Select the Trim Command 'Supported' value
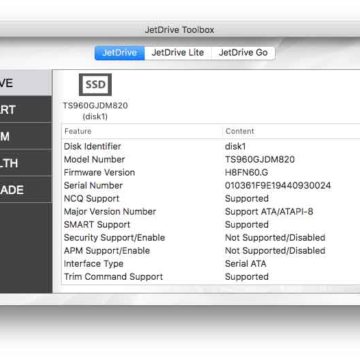 (247, 277)
